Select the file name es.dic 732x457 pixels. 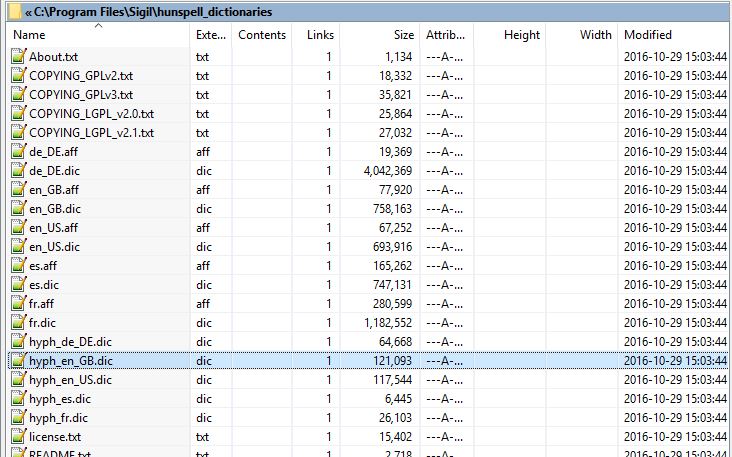[x=44, y=285]
